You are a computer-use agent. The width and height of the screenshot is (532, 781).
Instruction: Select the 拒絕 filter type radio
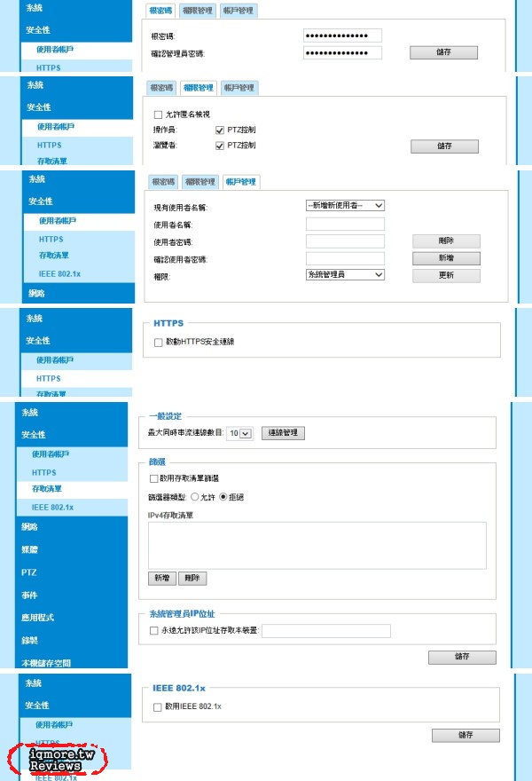pyautogui.click(x=223, y=497)
